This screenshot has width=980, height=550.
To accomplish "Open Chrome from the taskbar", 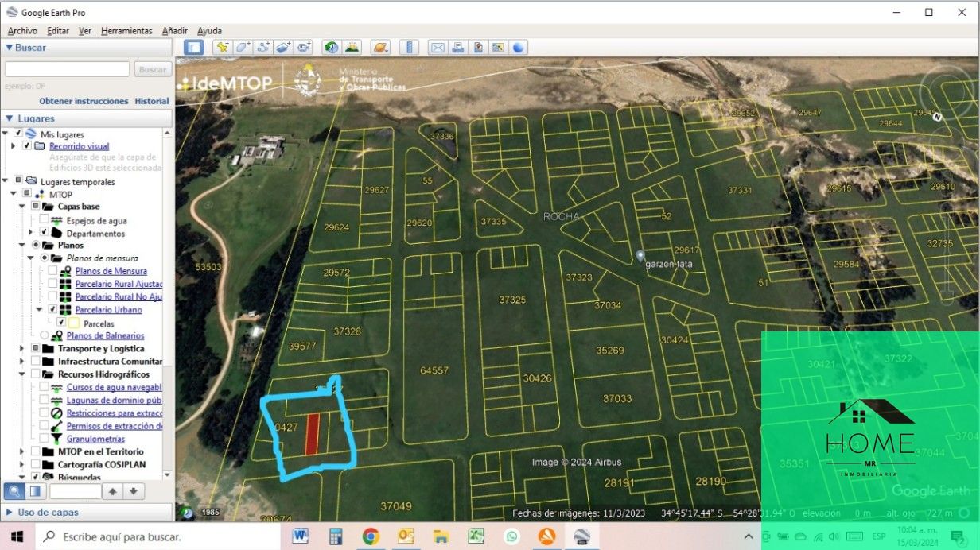I will pos(371,536).
